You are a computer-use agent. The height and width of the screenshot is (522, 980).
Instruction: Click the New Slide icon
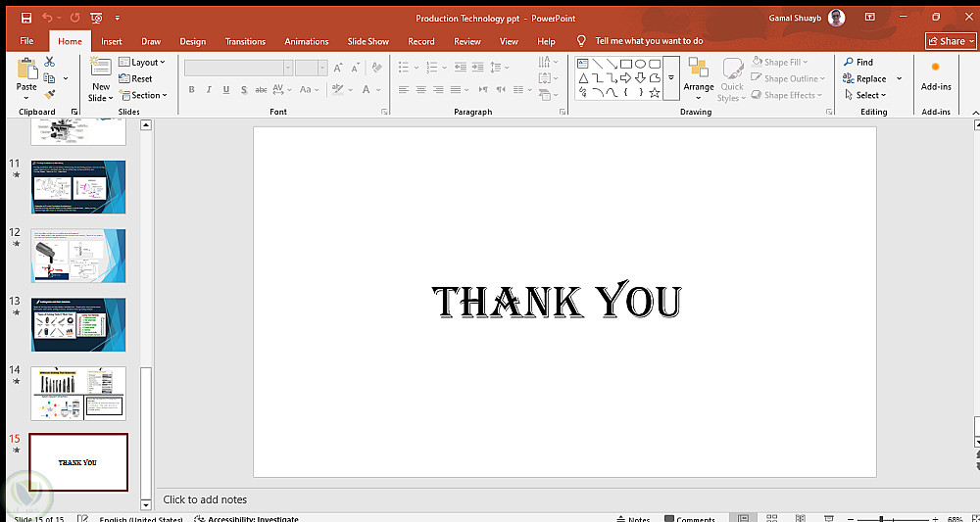click(x=100, y=68)
